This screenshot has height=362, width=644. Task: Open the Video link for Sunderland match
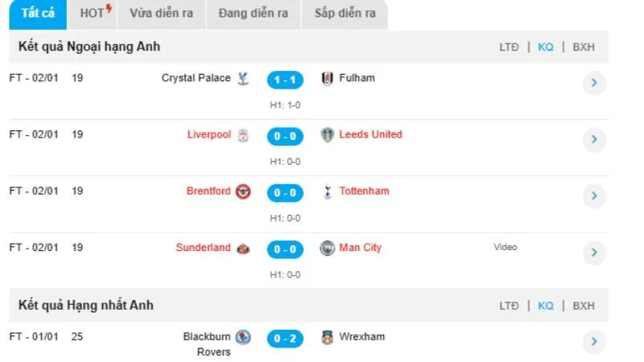506,247
